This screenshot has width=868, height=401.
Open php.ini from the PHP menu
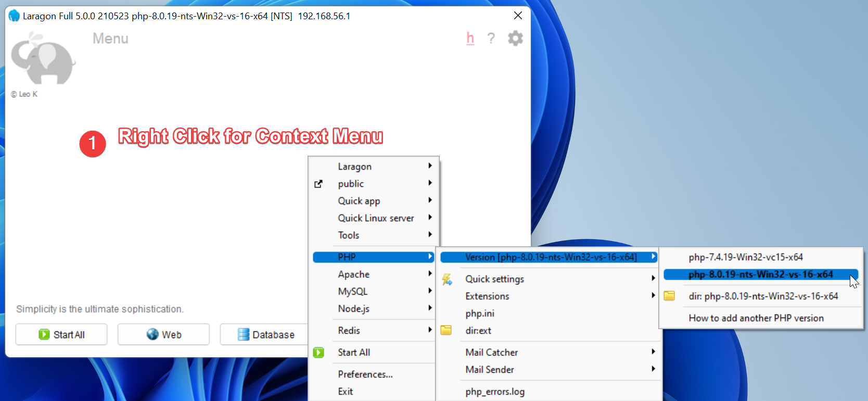coord(549,314)
